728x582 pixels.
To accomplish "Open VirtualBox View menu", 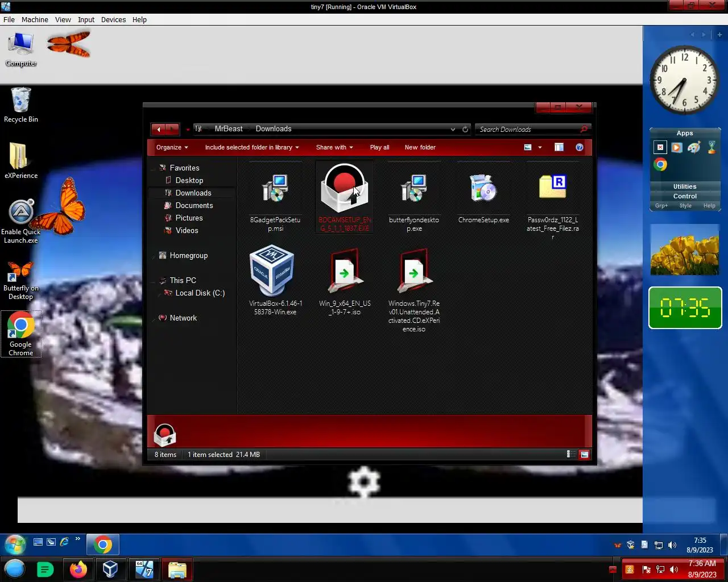I will tap(63, 19).
